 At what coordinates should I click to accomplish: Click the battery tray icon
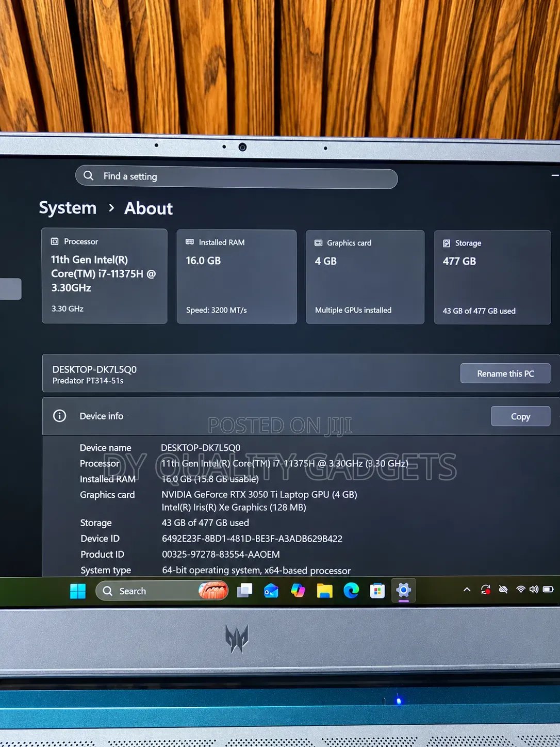click(x=548, y=589)
